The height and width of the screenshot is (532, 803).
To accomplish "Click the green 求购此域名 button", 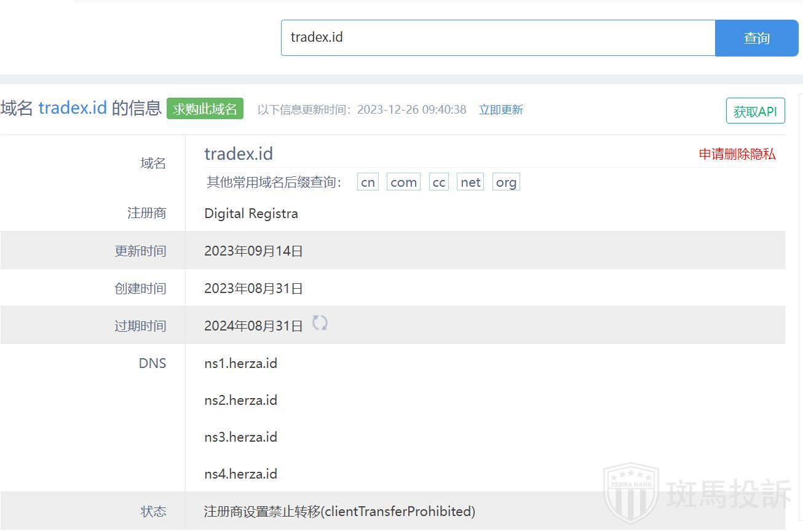I will click(x=205, y=109).
